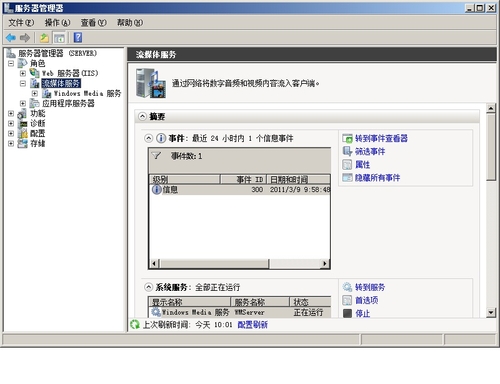500x384 pixels.
Task: Click the 配置刷新 link
Action: point(252,324)
